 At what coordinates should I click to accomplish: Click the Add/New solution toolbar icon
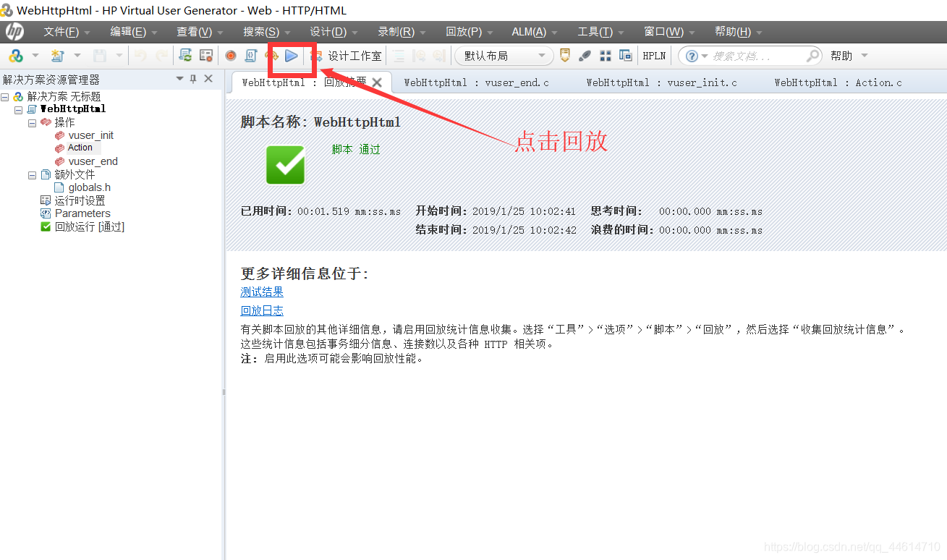point(16,56)
